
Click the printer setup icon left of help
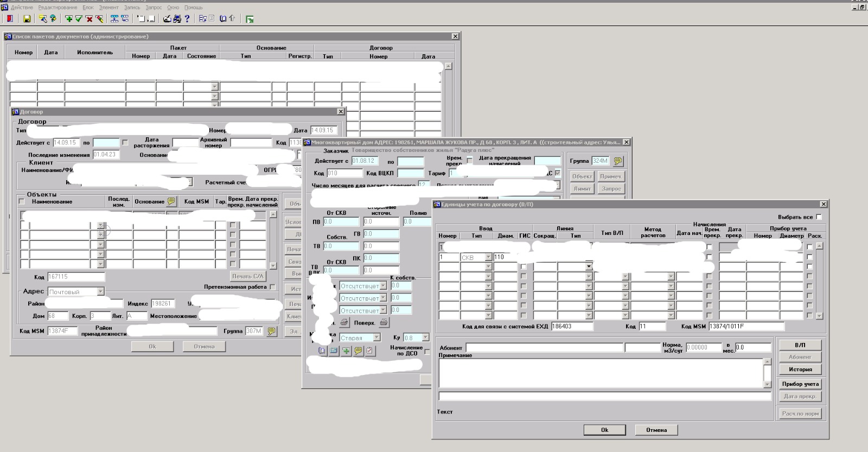[x=177, y=19]
